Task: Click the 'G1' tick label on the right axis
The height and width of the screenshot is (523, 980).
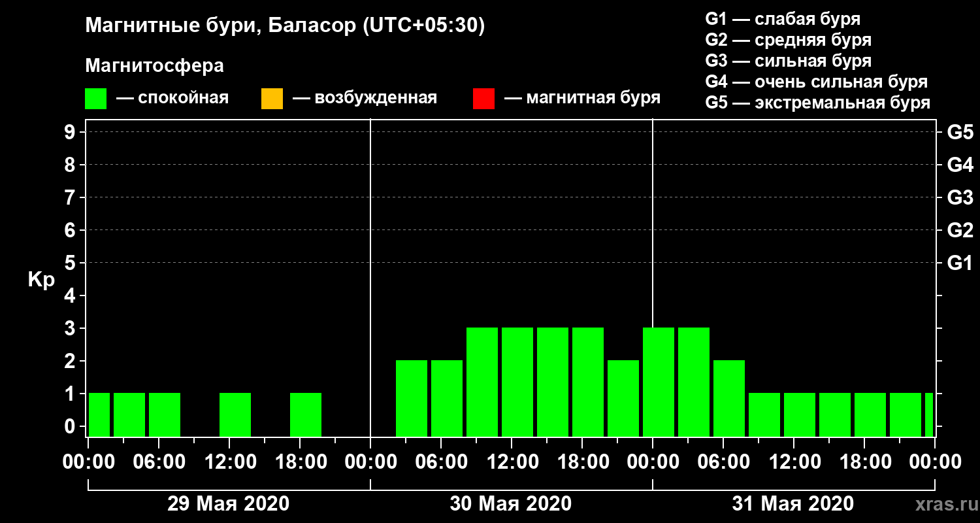Action: 960,263
